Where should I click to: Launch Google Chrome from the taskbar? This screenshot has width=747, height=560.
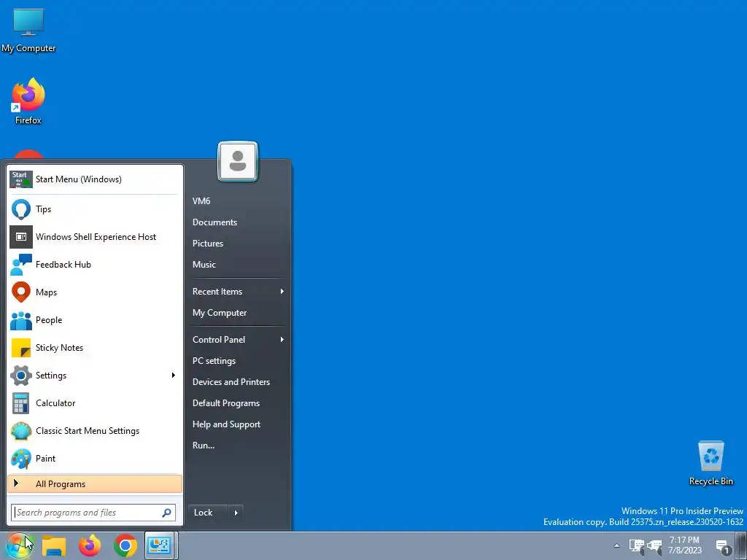click(125, 545)
